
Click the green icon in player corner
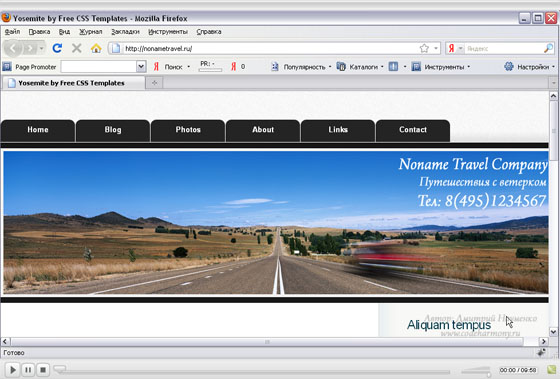(x=552, y=370)
